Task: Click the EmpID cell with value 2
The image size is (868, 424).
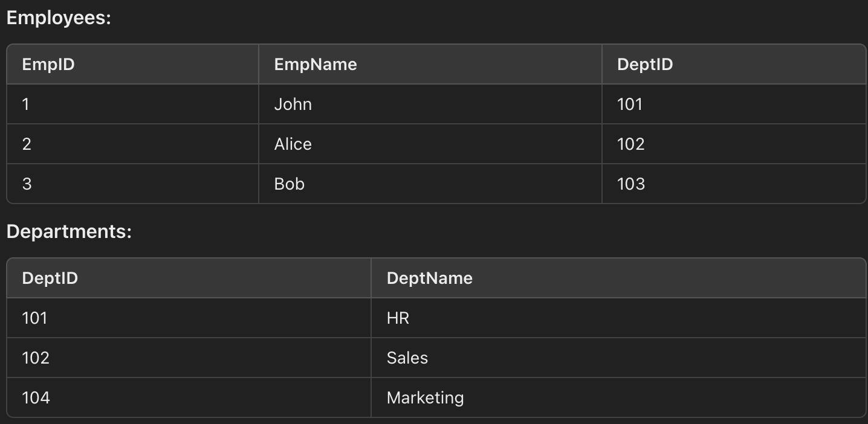Action: [27, 144]
